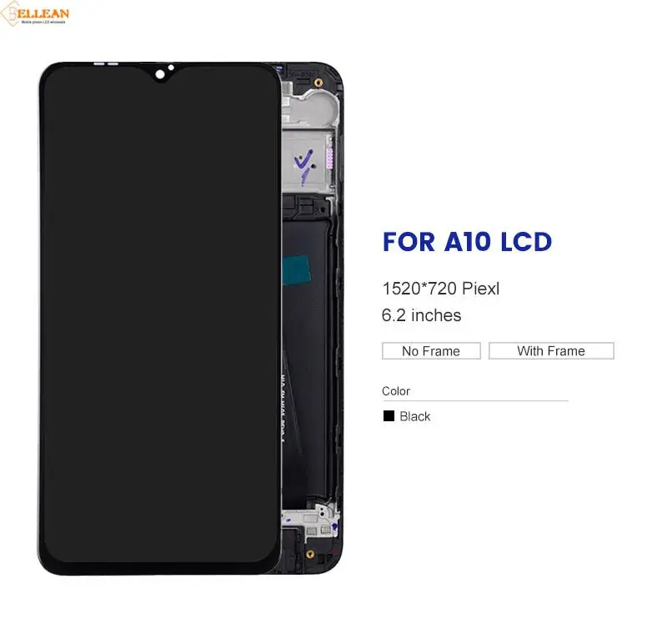Choose the With Frame option

[551, 350]
